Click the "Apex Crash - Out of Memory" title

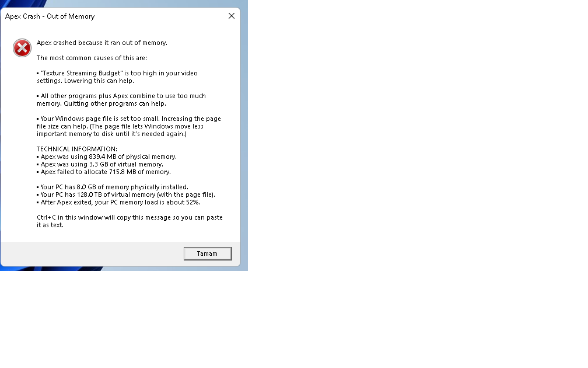point(50,16)
